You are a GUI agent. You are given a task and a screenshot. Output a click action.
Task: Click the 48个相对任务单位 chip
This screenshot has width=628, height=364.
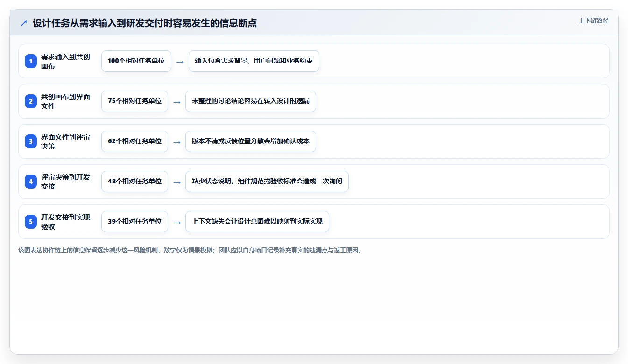click(x=134, y=182)
